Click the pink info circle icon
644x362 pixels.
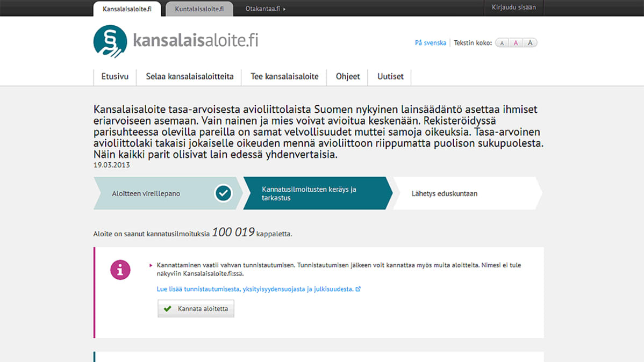click(120, 270)
